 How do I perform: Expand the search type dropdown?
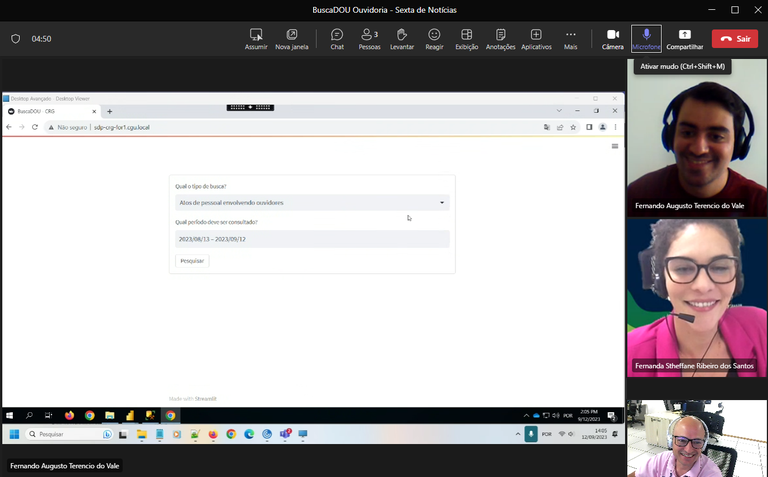(312, 202)
